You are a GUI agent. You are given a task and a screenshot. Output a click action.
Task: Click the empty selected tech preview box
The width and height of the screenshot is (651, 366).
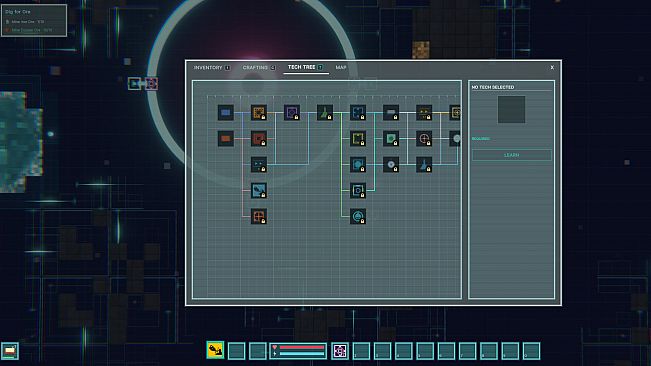click(512, 110)
